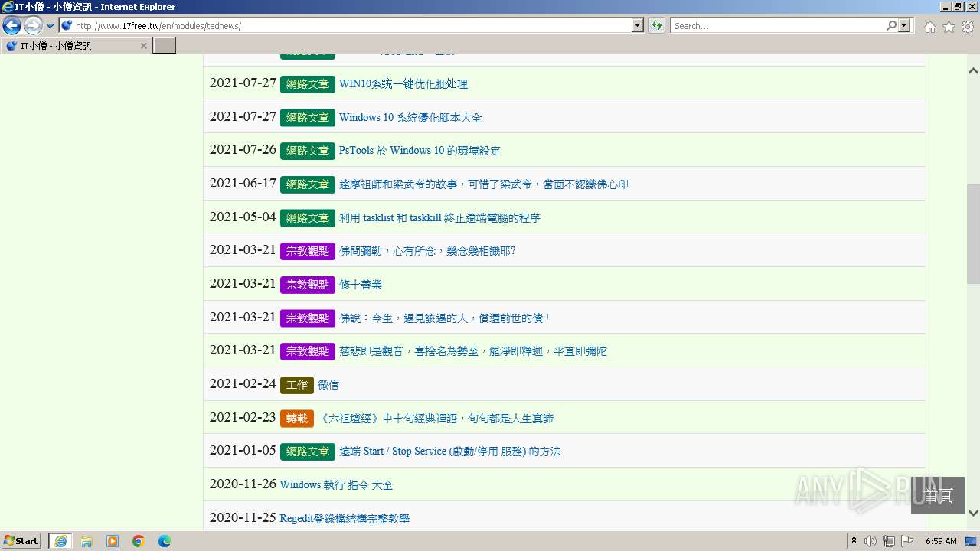Image resolution: width=980 pixels, height=551 pixels.
Task: Open the Home page icon
Action: [929, 27]
